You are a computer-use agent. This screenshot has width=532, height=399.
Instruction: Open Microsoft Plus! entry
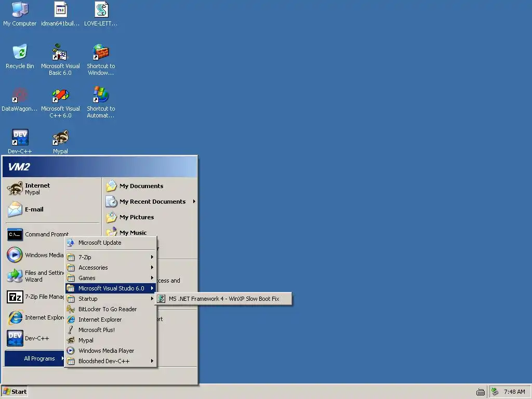click(x=111, y=330)
